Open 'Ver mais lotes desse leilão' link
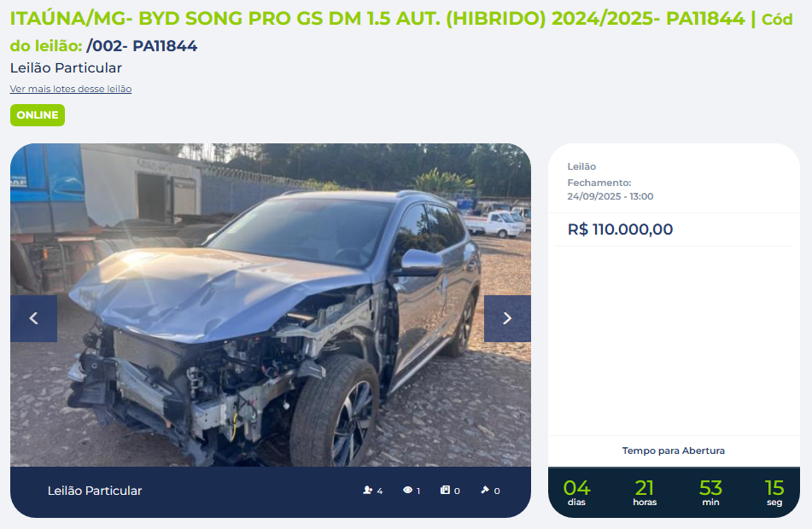 (70, 89)
